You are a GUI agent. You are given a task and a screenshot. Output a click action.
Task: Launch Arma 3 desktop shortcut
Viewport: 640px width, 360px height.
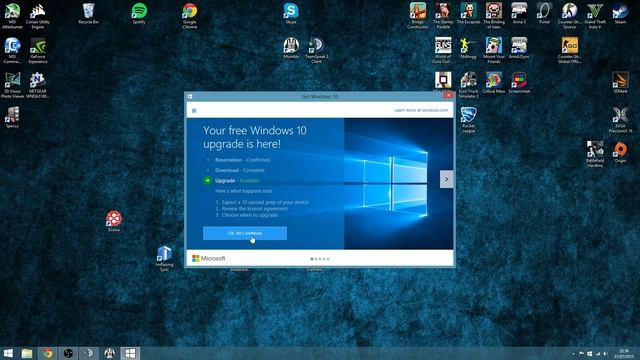point(519,13)
